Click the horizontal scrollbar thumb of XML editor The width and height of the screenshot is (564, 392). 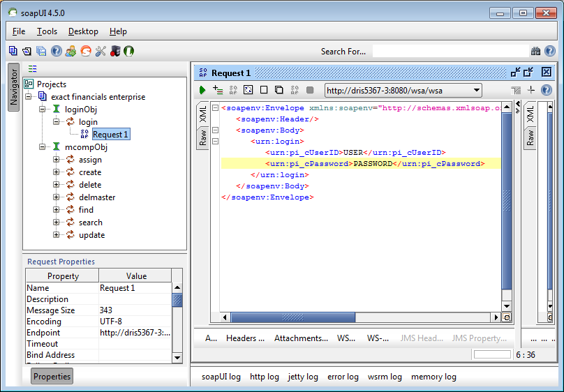tap(292, 317)
